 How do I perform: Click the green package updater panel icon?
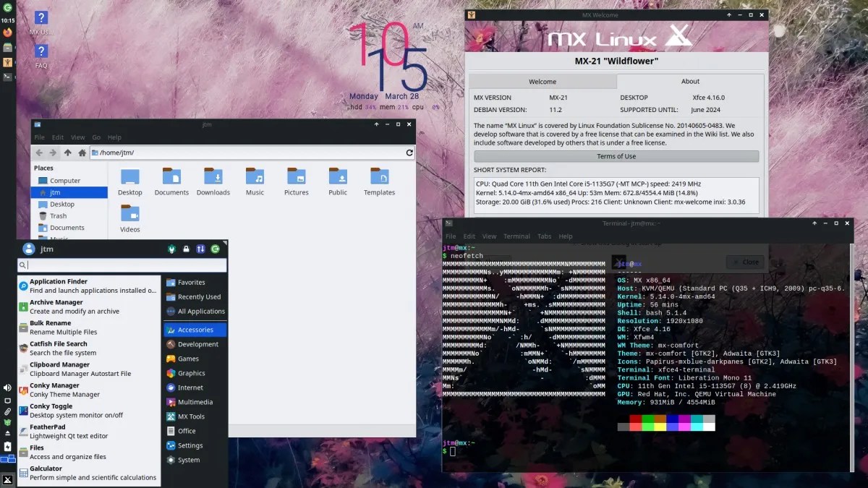click(x=7, y=422)
